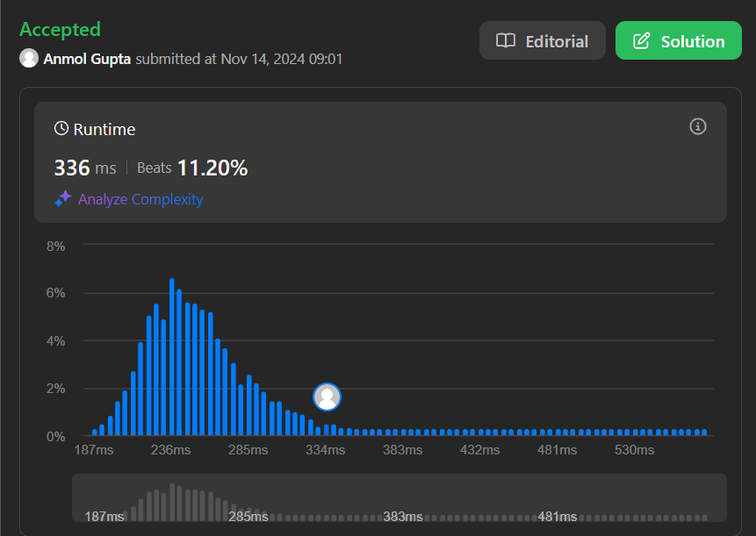Open the Editorial button
The height and width of the screenshot is (536, 756).
coord(542,40)
